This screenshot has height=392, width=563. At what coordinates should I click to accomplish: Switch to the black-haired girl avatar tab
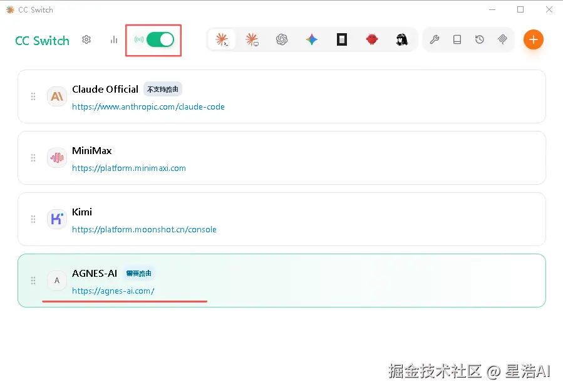[x=402, y=39]
